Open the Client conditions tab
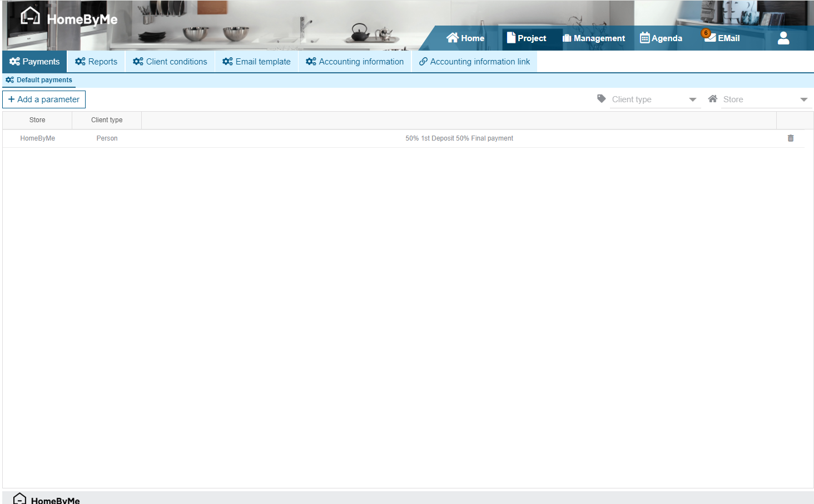This screenshot has height=504, width=814. click(x=170, y=62)
